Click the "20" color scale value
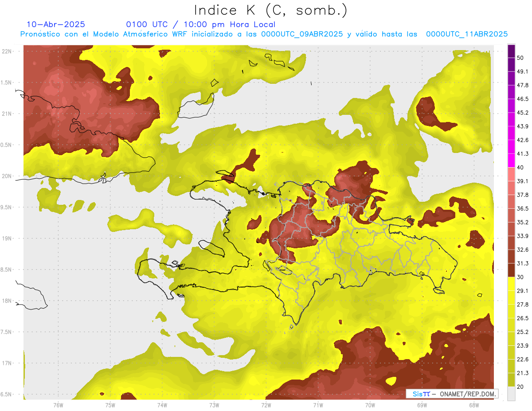Viewport: 532px width, 411px height. tap(520, 387)
